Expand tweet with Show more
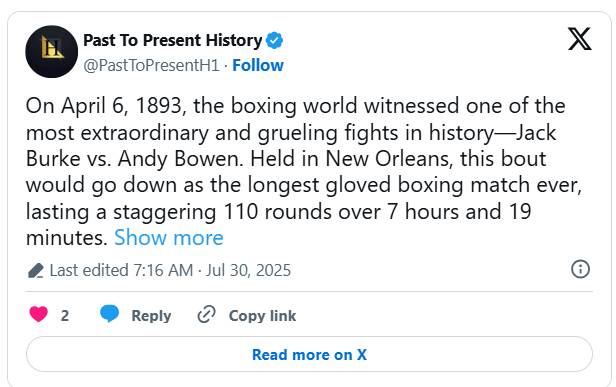This screenshot has width=616, height=387. [x=169, y=238]
